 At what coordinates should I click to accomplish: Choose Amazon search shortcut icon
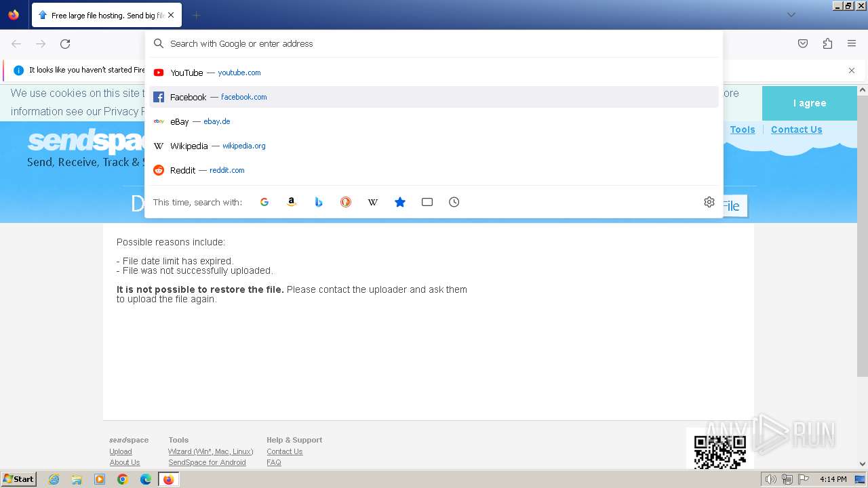292,202
